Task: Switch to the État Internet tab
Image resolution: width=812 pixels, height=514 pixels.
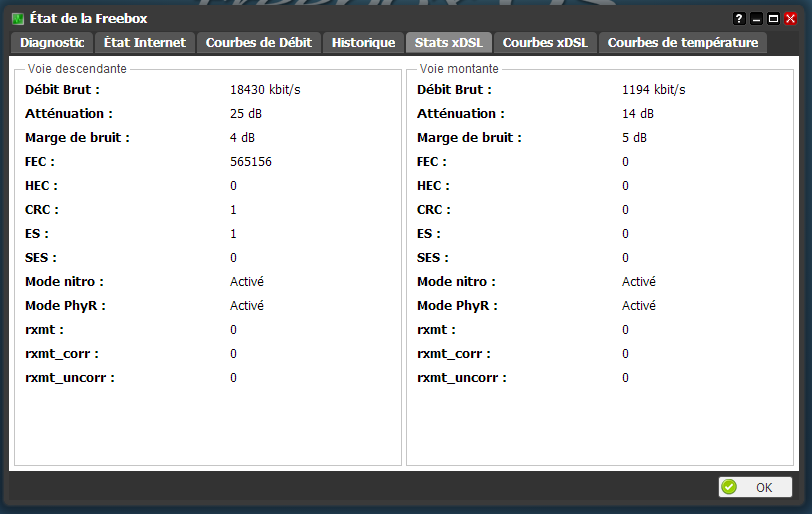Action: coord(145,42)
